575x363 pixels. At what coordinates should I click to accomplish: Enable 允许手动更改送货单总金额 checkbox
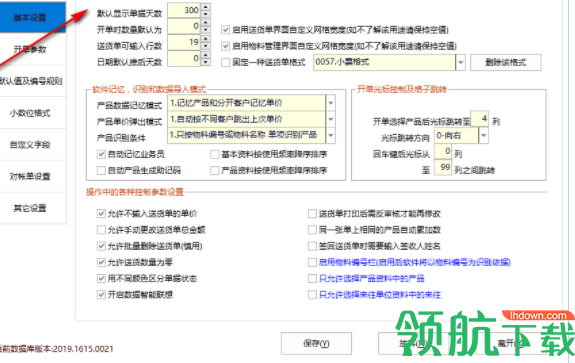[101, 230]
